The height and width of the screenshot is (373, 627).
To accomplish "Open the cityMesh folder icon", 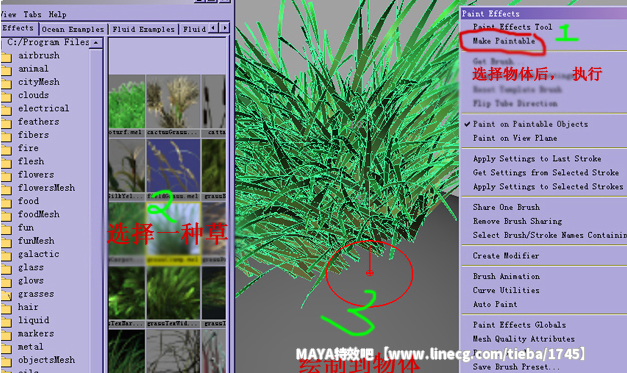I will 6,84.
